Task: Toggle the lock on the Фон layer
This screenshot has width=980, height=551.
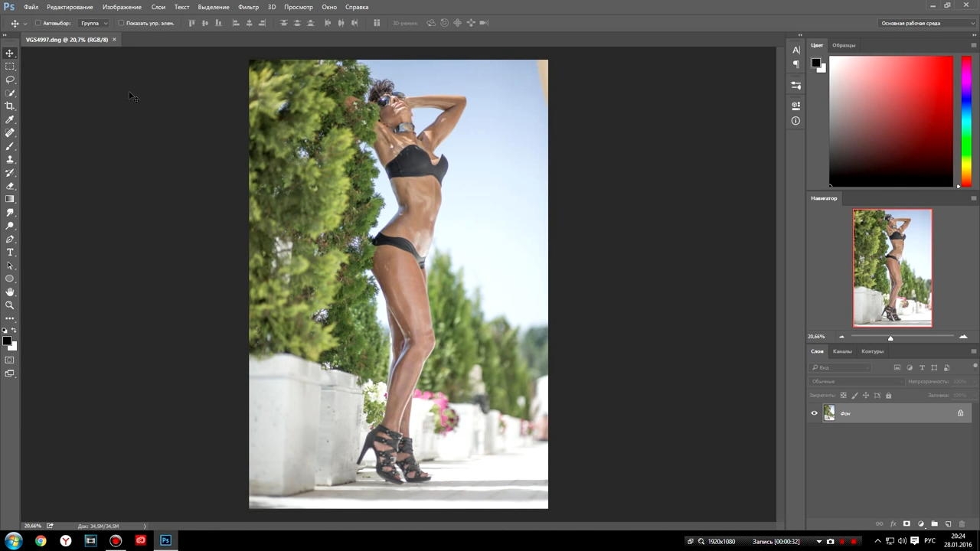Action: (x=960, y=413)
